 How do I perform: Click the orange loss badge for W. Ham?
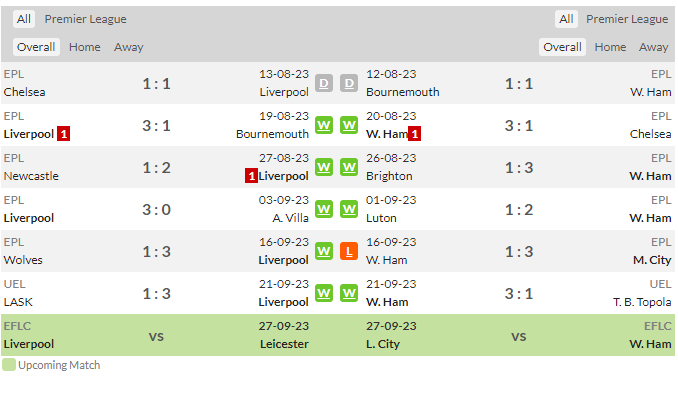pyautogui.click(x=349, y=251)
